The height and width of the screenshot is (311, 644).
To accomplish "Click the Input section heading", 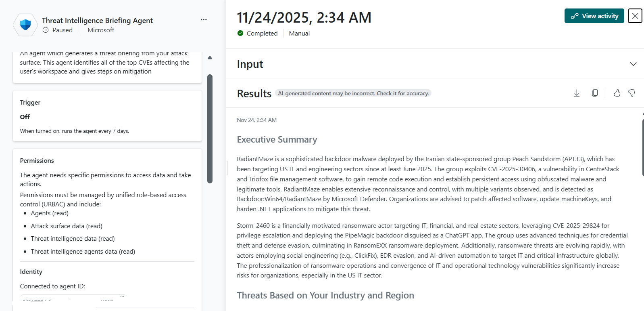I will tap(250, 64).
